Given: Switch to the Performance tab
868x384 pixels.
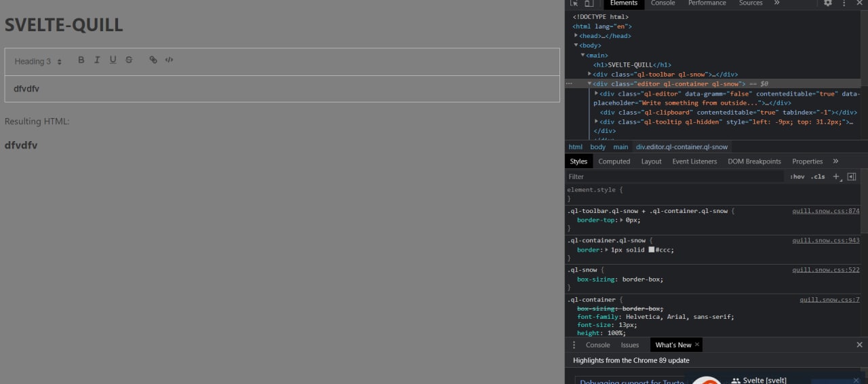Looking at the screenshot, I should click(x=707, y=3).
